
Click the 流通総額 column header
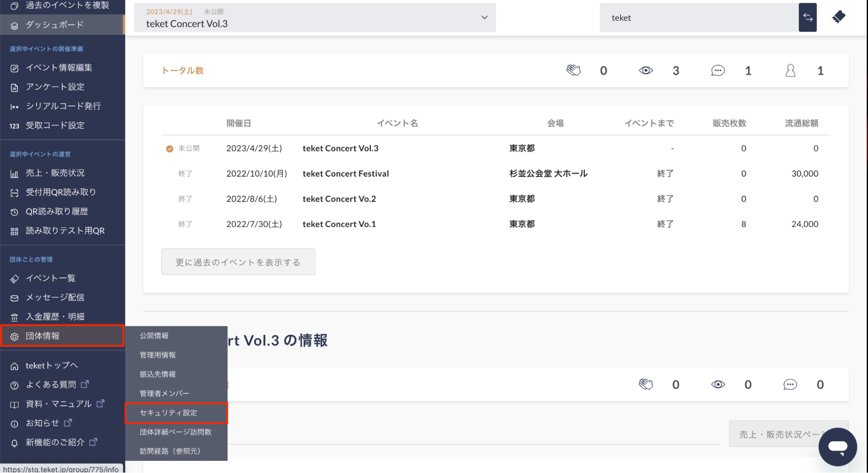[802, 123]
